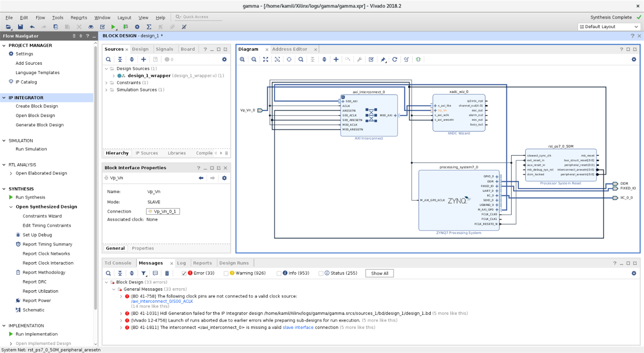The image size is (644, 353).
Task: Delete all messages with trash icon
Action: coord(167,273)
